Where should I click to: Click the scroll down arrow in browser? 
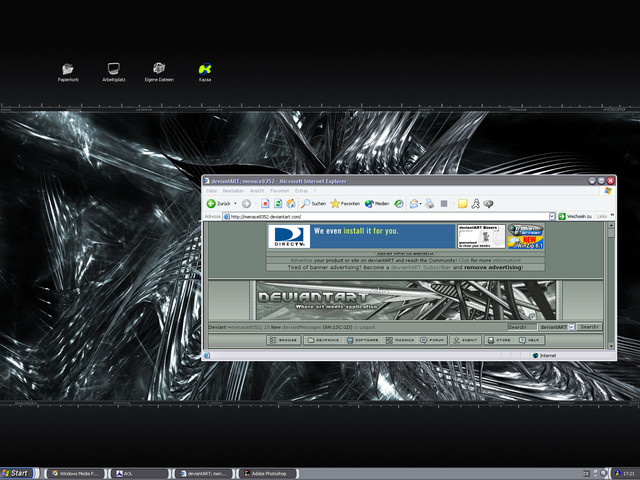coord(611,346)
